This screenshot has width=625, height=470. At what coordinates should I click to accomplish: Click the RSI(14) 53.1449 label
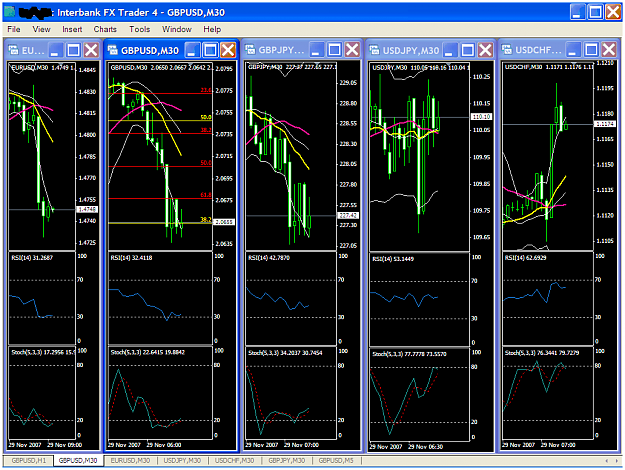coord(393,259)
